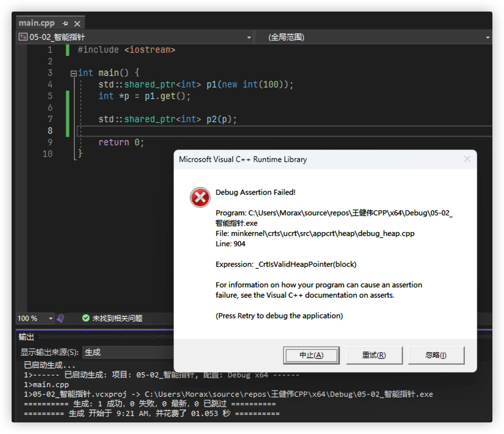Screen dimensions: 504x434
Task: Click the return 0; statement
Action: pos(121,142)
